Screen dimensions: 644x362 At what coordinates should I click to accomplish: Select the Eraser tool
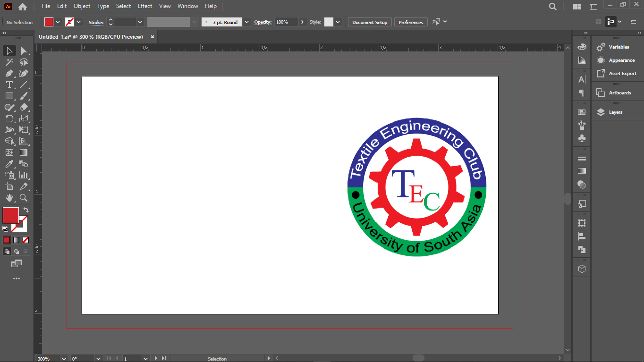(24, 107)
